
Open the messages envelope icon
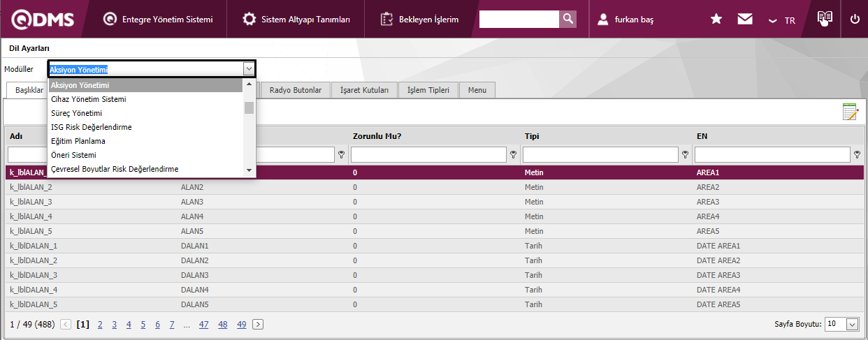point(745,20)
